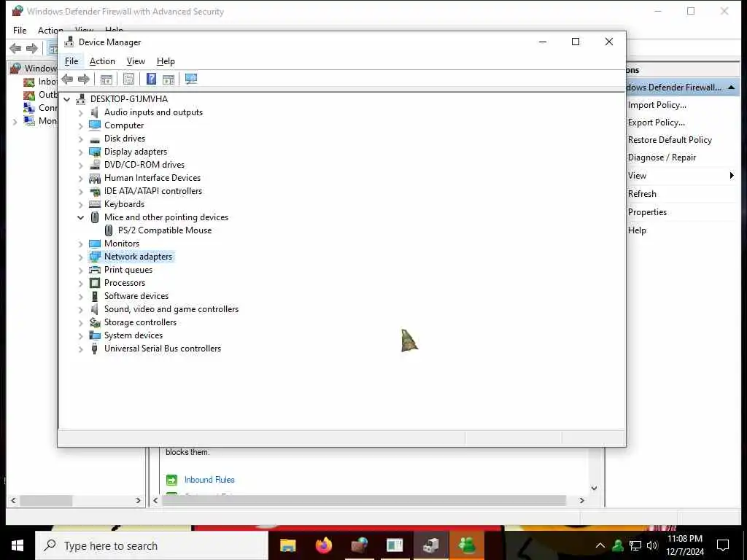Select the Display adapters icon
The width and height of the screenshot is (747, 560).
coord(95,152)
